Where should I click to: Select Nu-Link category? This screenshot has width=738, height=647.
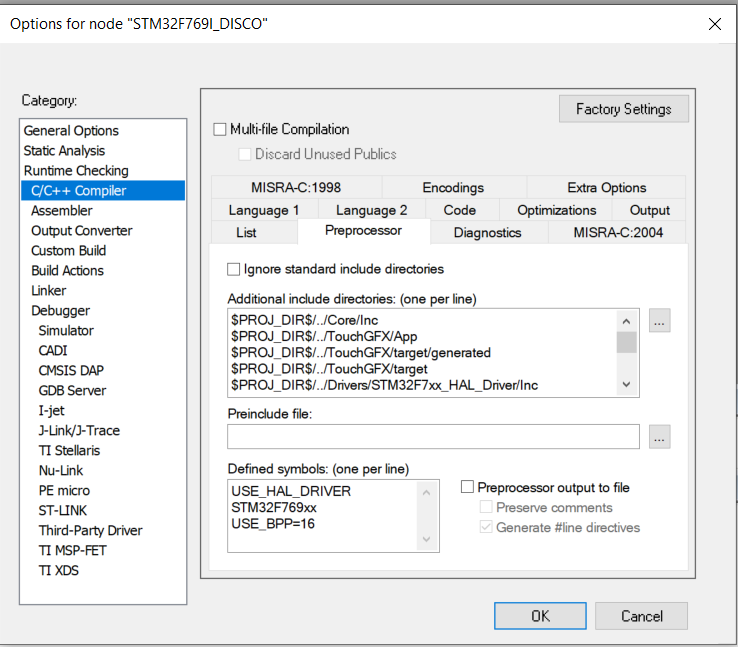103,471
